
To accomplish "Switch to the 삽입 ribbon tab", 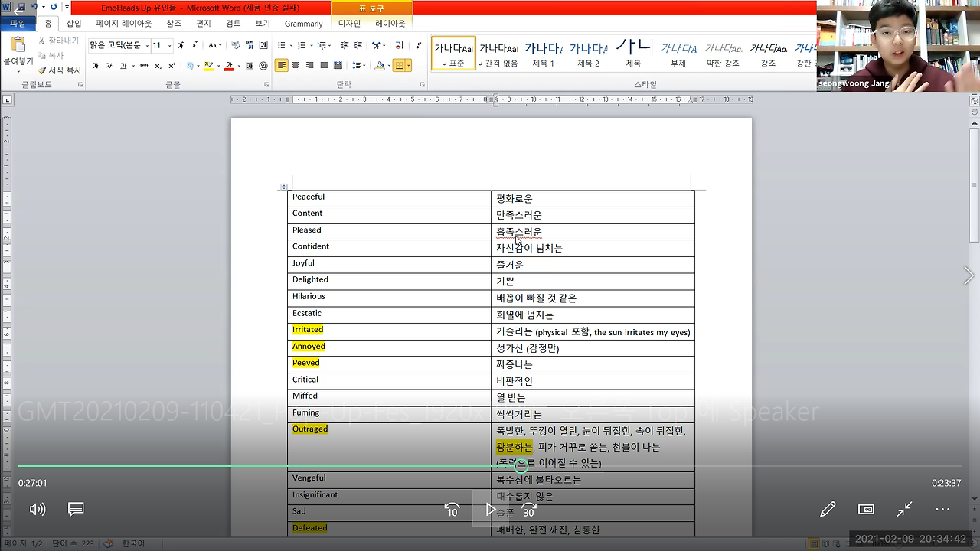I will 73,24.
